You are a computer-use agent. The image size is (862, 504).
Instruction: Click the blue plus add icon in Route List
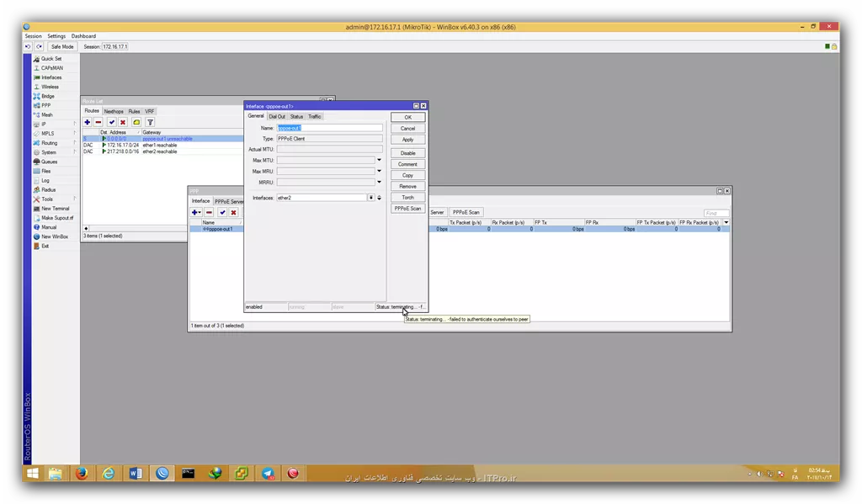click(88, 122)
